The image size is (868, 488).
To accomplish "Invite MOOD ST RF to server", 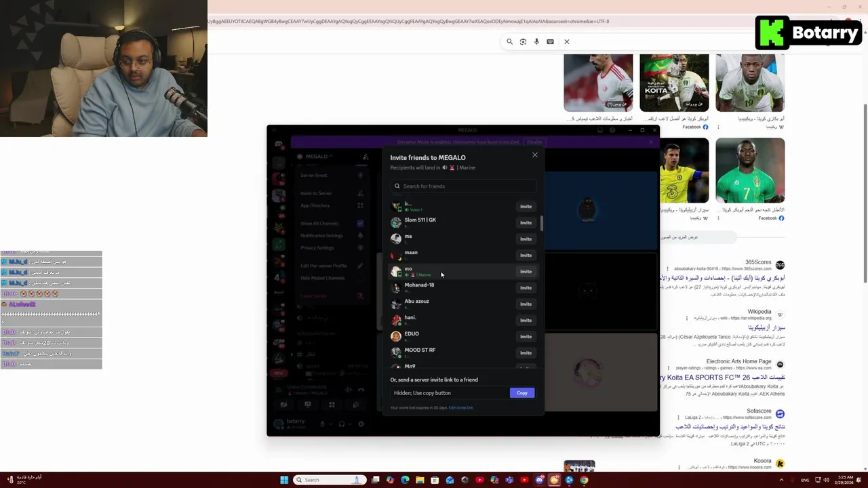I will 526,352.
